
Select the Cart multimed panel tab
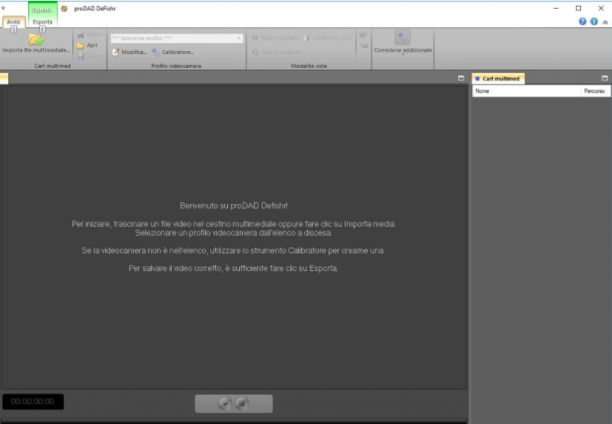point(498,78)
